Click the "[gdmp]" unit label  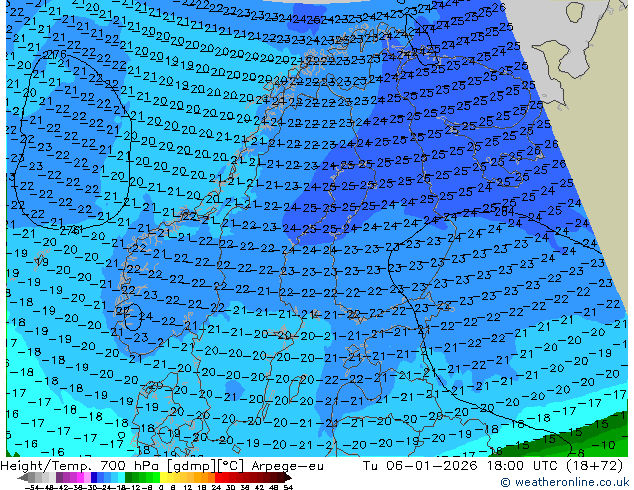click(191, 466)
